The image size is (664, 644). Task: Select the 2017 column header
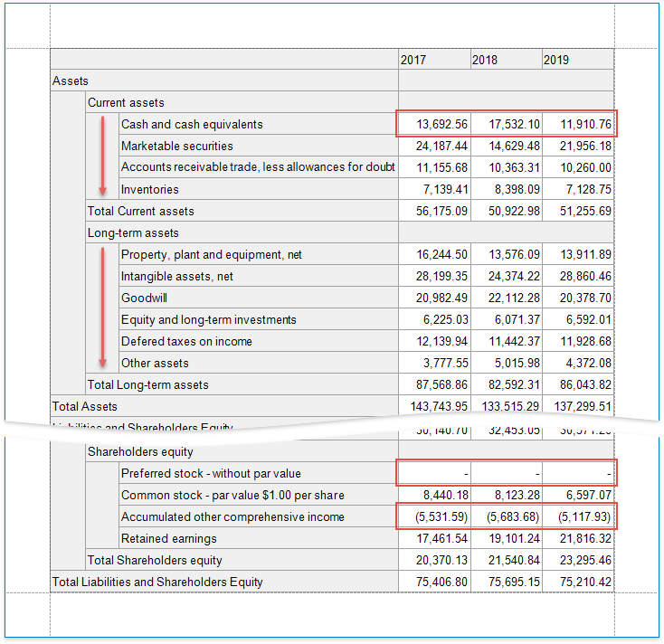point(433,60)
